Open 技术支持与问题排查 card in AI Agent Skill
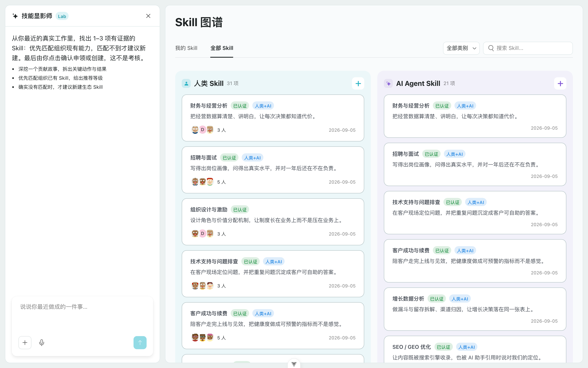The width and height of the screenshot is (588, 368). coord(475,213)
